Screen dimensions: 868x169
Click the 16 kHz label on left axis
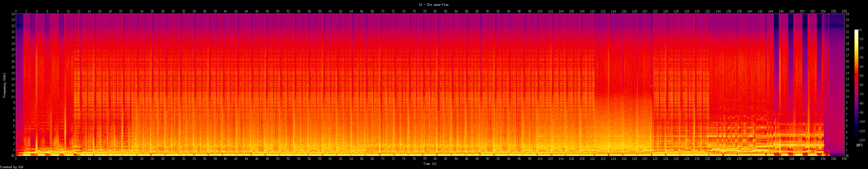click(x=13, y=61)
